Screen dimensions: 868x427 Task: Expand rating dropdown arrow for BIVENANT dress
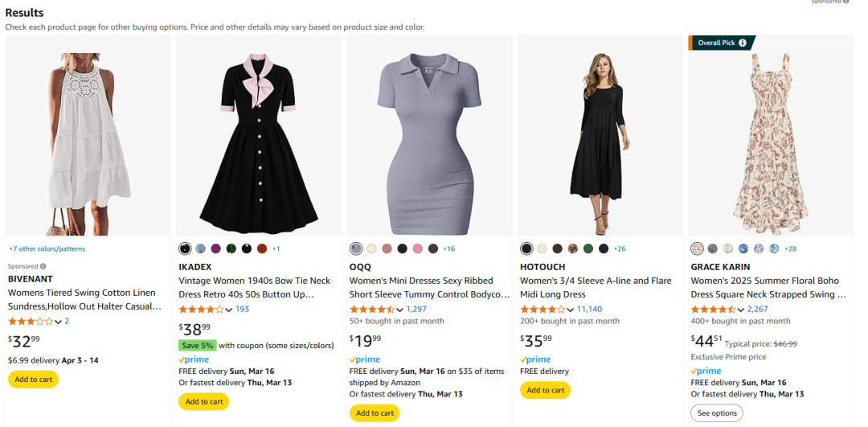tap(58, 321)
